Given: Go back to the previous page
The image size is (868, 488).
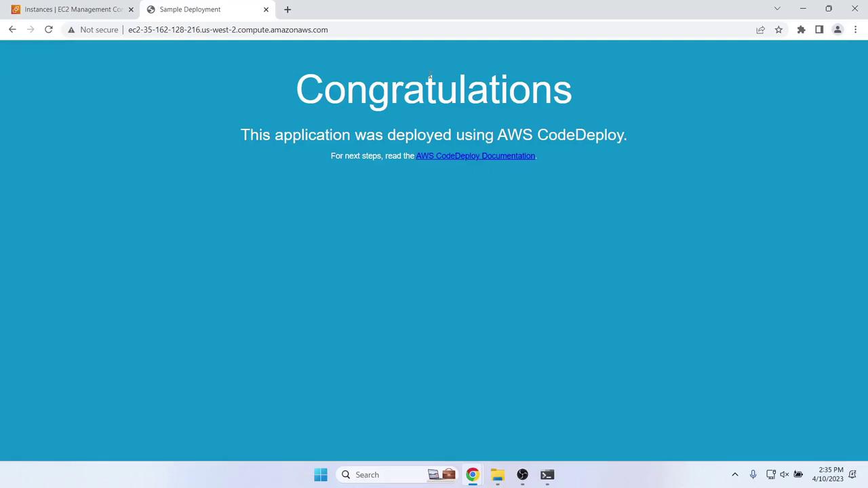Looking at the screenshot, I should (x=12, y=30).
